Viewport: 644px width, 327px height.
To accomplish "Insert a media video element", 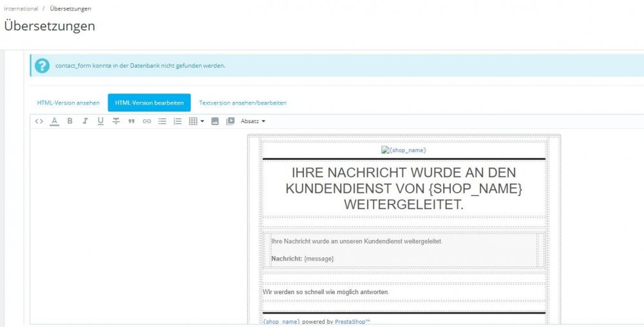I will pos(230,121).
